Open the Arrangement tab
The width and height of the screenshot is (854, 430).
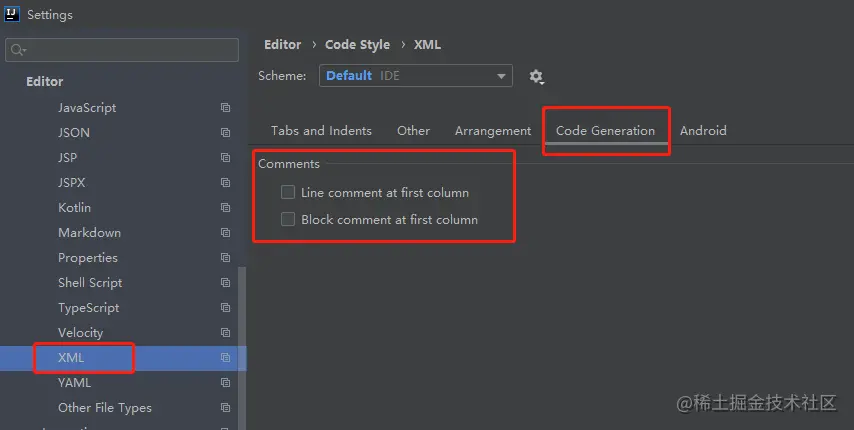(493, 131)
